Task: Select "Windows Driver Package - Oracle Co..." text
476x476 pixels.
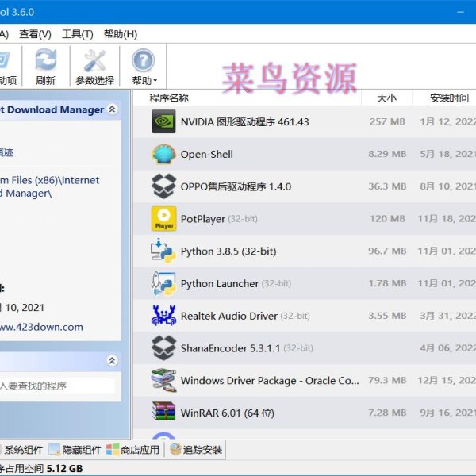Action: click(270, 381)
